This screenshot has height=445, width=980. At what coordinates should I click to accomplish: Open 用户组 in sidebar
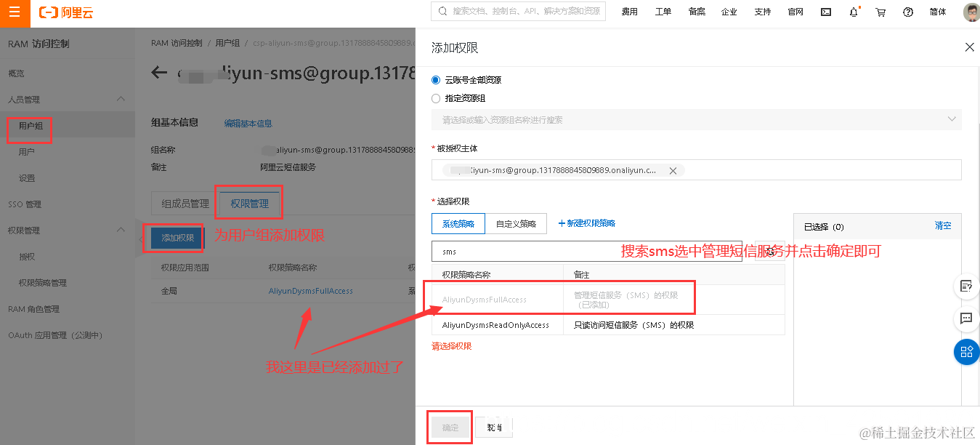(x=31, y=126)
